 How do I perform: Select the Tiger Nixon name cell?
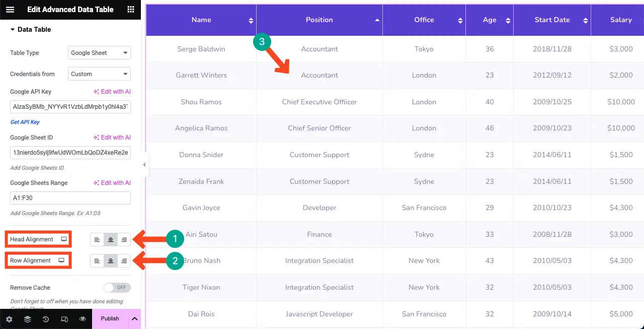pyautogui.click(x=201, y=287)
